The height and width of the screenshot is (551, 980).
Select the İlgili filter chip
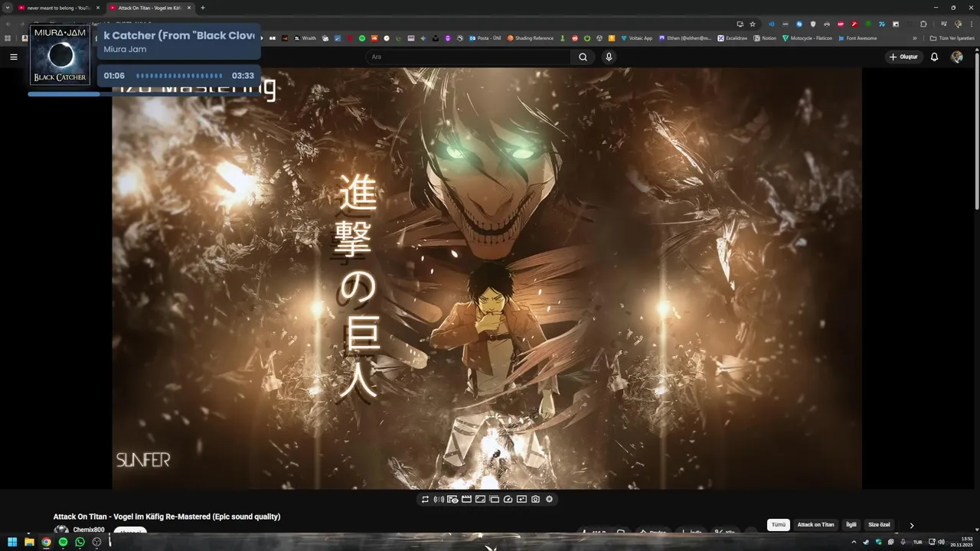tap(851, 525)
